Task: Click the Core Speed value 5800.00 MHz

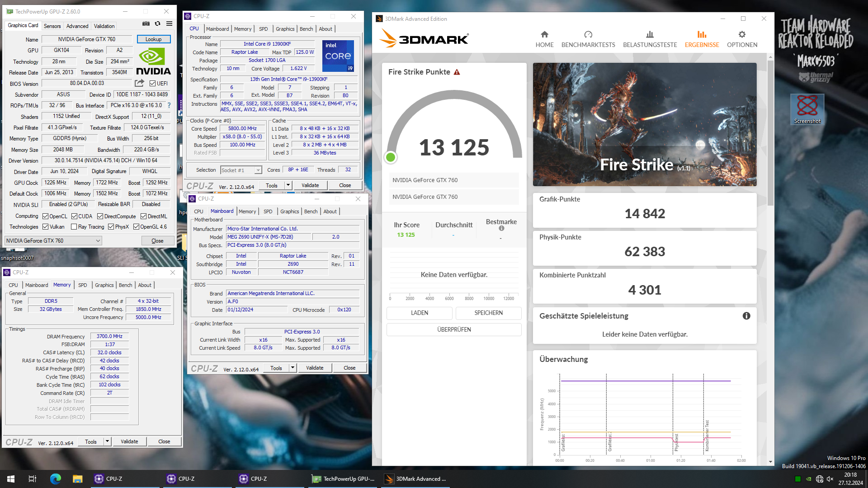Action: tap(242, 129)
